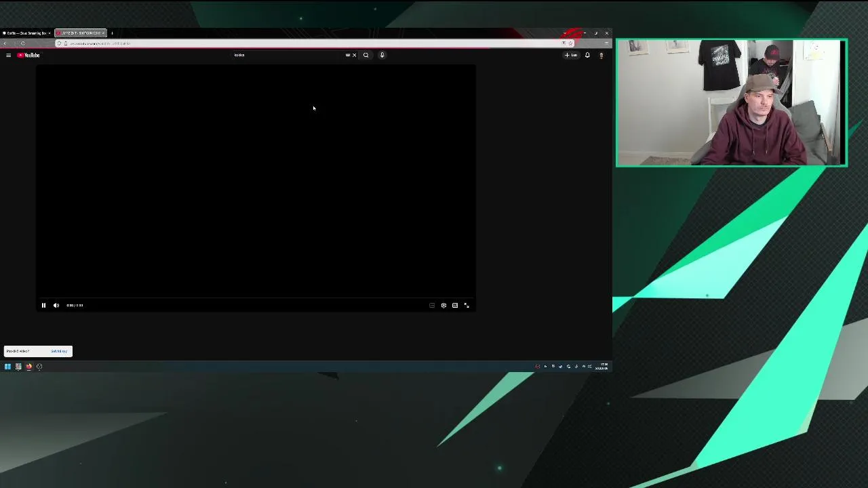The height and width of the screenshot is (488, 868).
Task: Clear the search text with the X
Action: [x=354, y=55]
